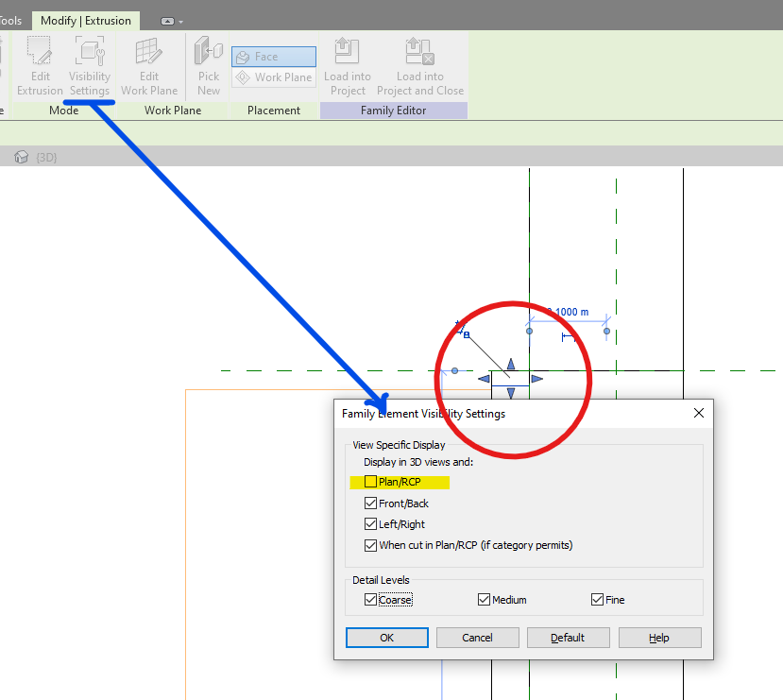Close the Family Element Visibility Settings dialog
The height and width of the screenshot is (700, 783).
(x=699, y=413)
